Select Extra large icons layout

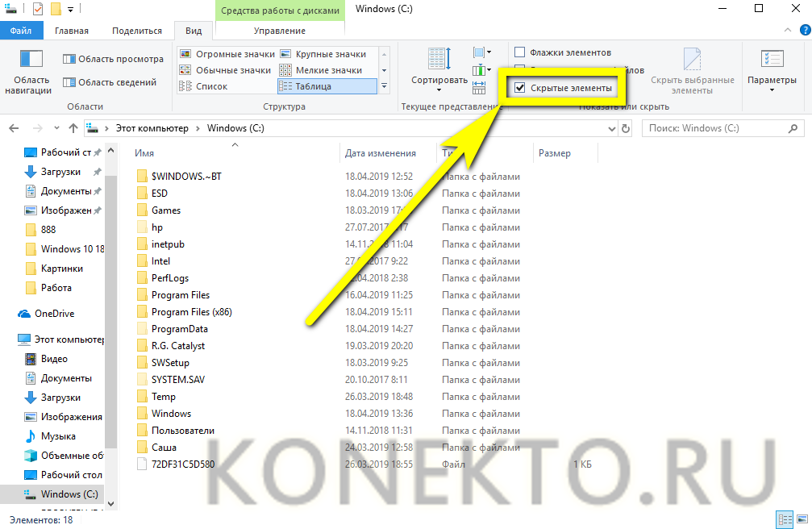227,54
